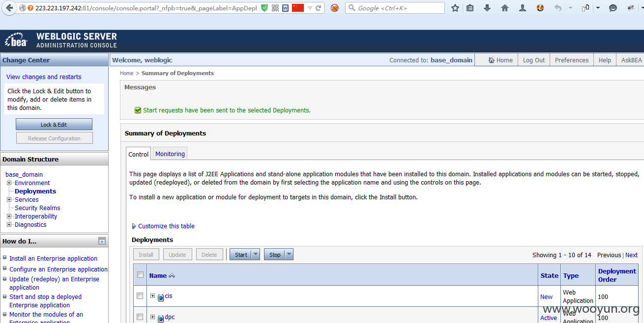Image resolution: width=644 pixels, height=323 pixels.
Task: Click the cis web application icon
Action: pyautogui.click(x=160, y=297)
